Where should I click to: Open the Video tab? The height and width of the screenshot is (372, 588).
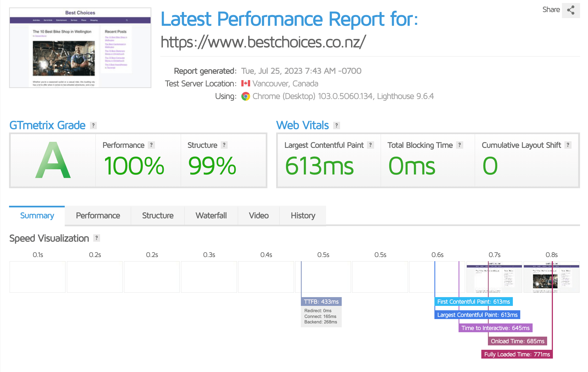pyautogui.click(x=259, y=216)
